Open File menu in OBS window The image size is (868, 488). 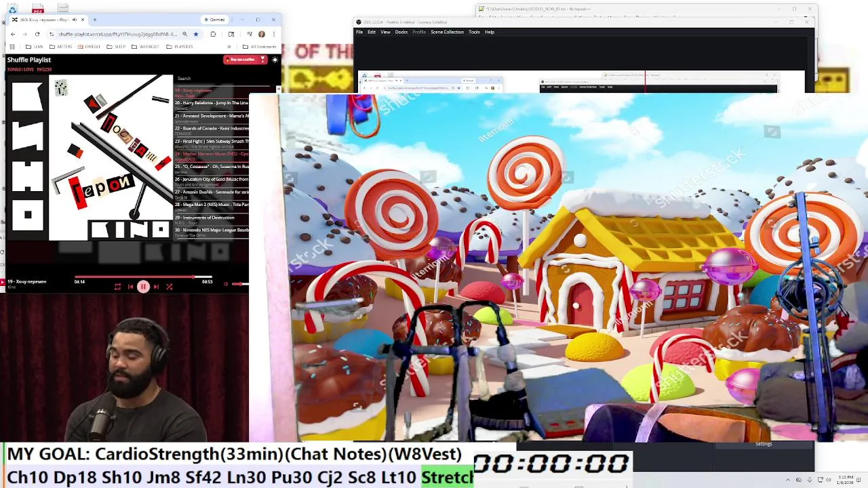pos(359,32)
